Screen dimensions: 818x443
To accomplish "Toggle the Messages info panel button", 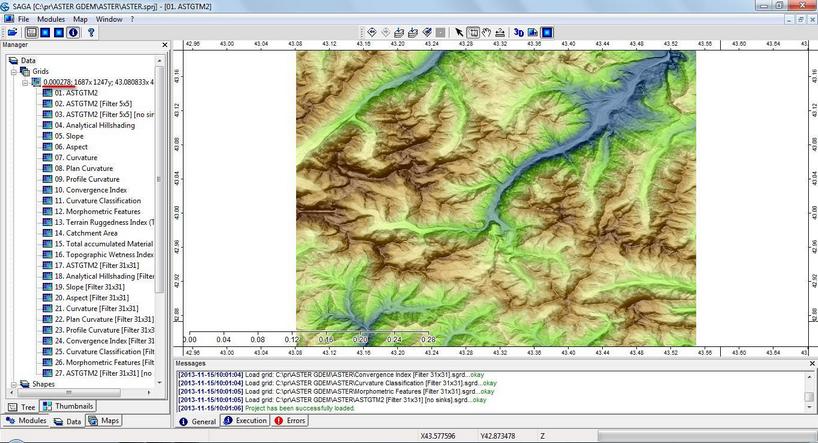I will click(73, 32).
